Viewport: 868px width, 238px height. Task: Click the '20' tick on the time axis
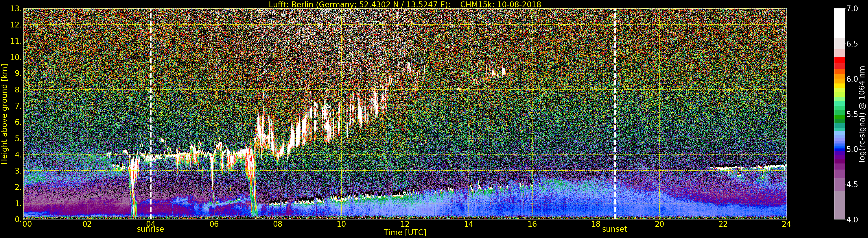click(659, 224)
